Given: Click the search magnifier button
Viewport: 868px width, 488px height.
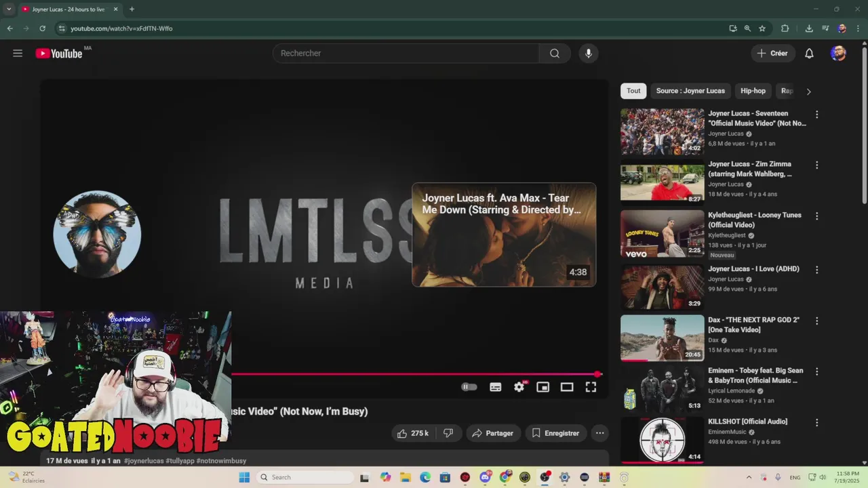Looking at the screenshot, I should point(555,54).
